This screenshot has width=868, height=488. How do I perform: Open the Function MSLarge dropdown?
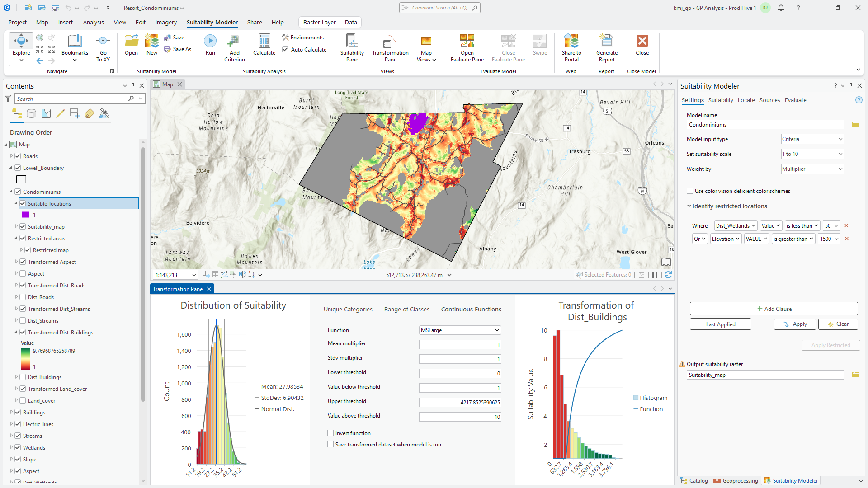click(460, 330)
